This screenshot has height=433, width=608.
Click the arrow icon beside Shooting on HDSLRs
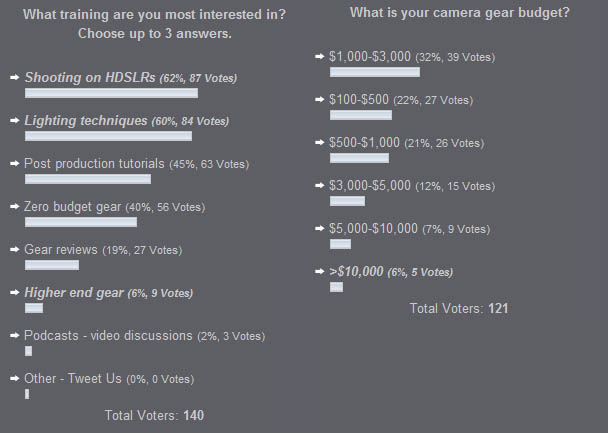tap(15, 78)
